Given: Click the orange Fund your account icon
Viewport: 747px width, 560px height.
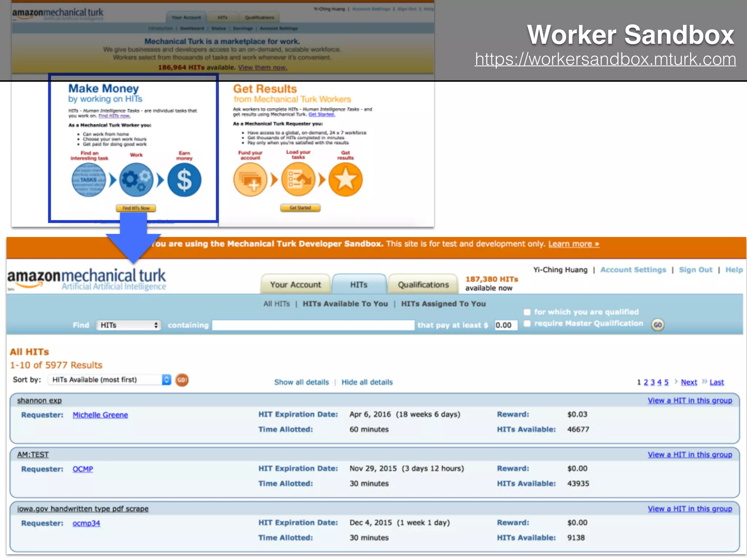Looking at the screenshot, I should (x=250, y=179).
